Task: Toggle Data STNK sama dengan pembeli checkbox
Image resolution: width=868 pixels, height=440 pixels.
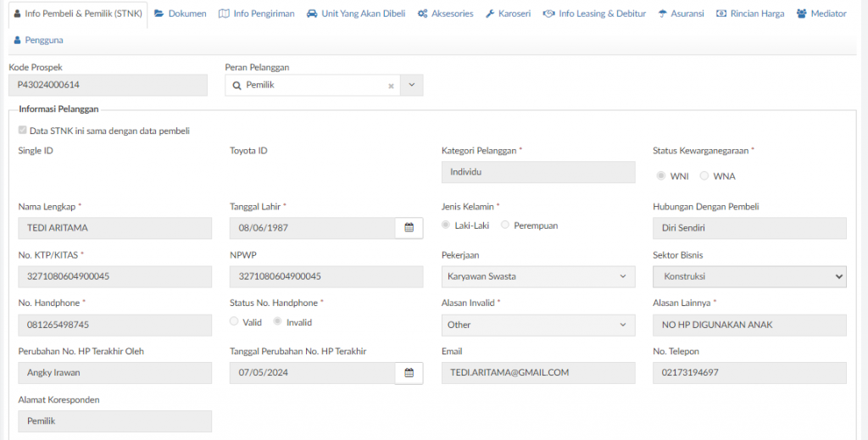Action: (22, 131)
